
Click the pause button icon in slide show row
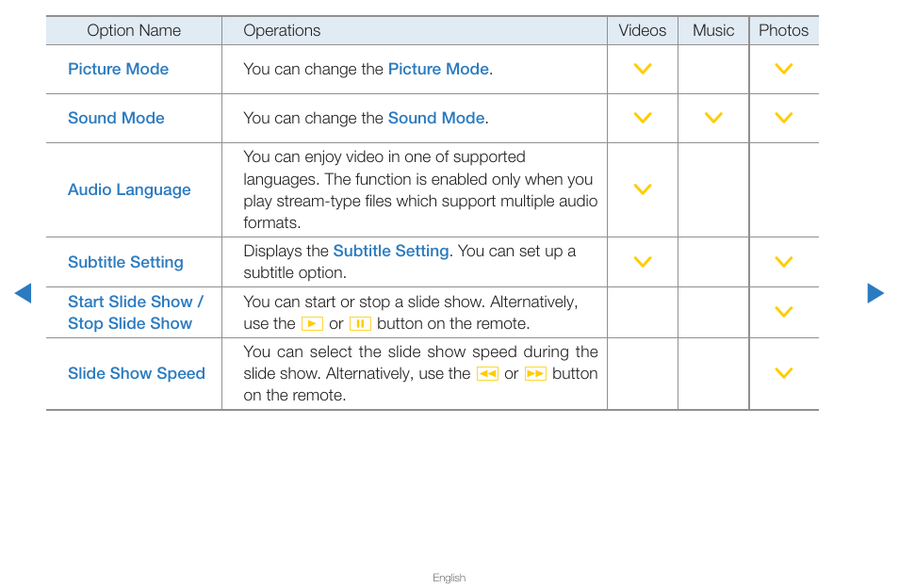pos(360,324)
